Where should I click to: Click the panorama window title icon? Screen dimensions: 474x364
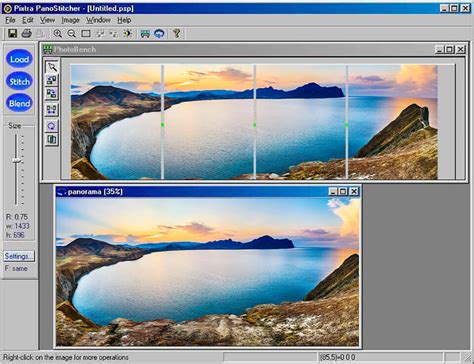click(x=61, y=192)
